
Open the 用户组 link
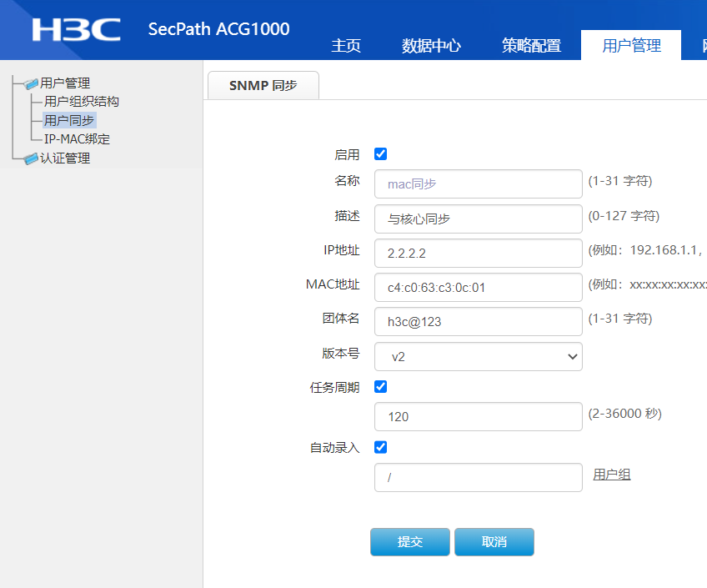pos(611,475)
